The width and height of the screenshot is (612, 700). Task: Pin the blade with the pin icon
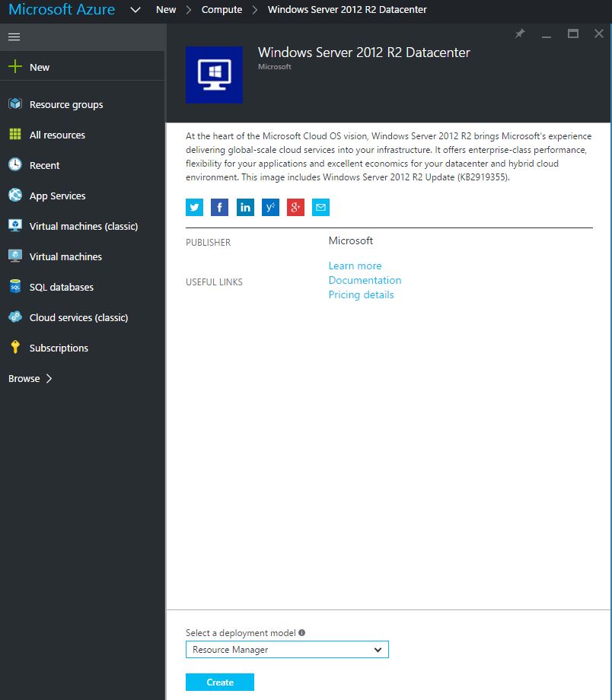tap(520, 33)
